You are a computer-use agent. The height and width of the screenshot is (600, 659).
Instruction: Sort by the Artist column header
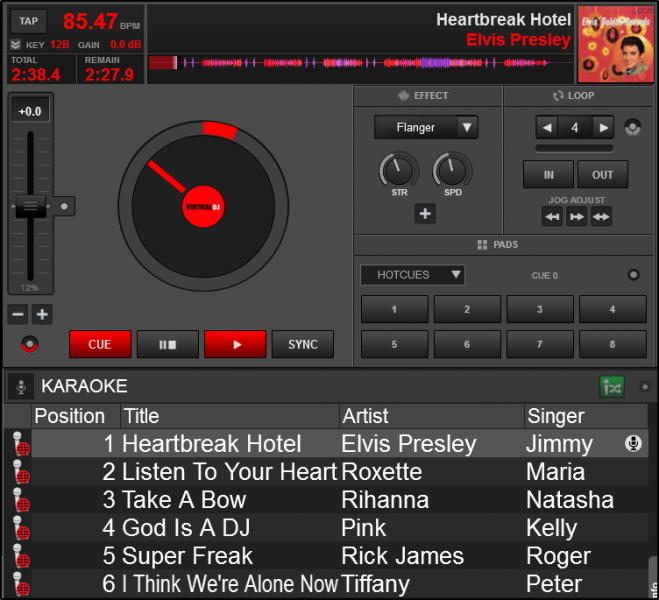pos(432,416)
